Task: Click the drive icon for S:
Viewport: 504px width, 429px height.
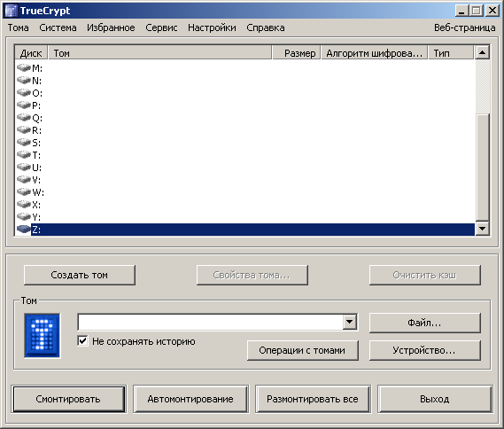Action: 23,142
